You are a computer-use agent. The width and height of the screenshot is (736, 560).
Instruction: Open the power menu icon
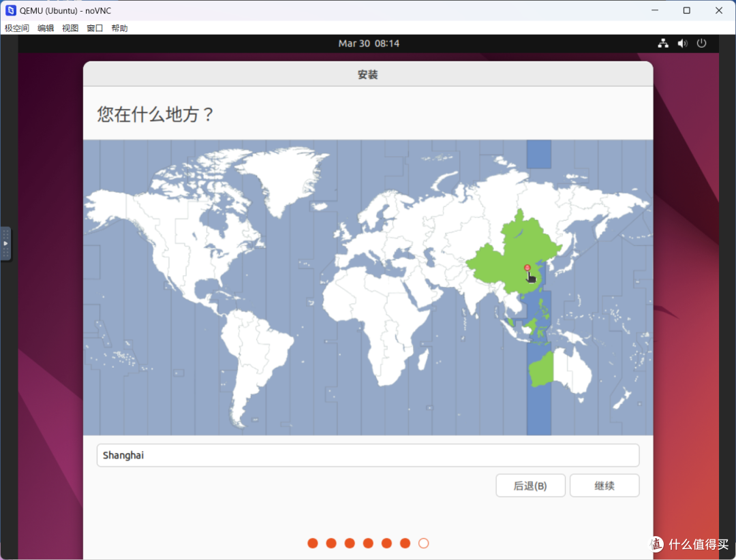click(701, 43)
